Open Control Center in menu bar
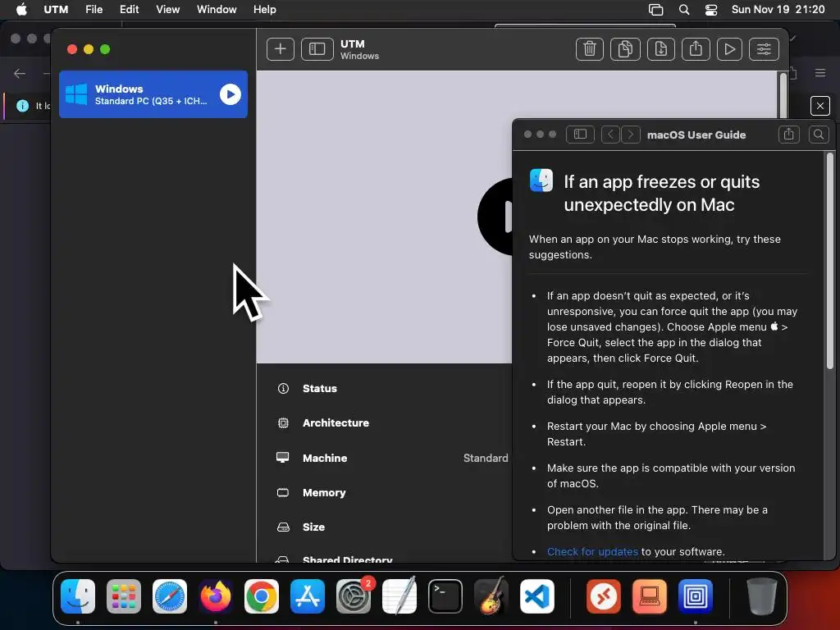This screenshot has width=840, height=630. click(711, 10)
